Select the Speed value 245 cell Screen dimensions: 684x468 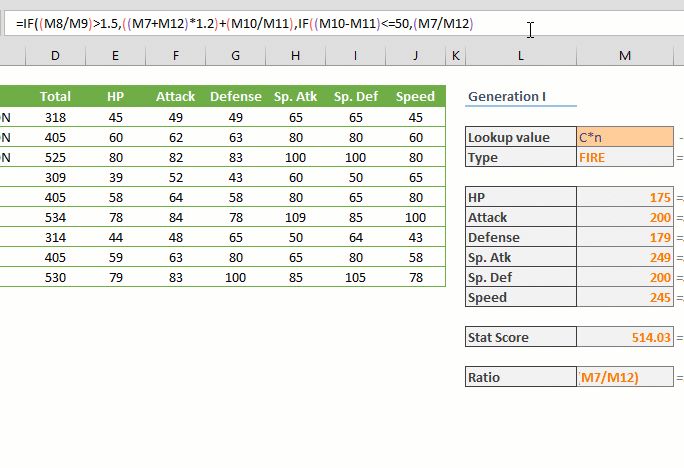click(x=625, y=297)
